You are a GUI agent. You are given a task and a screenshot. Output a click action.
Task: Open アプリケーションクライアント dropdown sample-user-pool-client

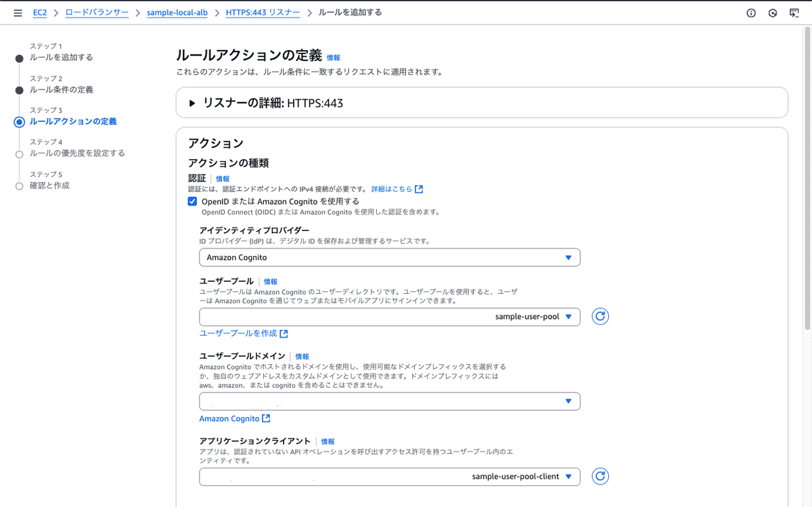coord(390,477)
